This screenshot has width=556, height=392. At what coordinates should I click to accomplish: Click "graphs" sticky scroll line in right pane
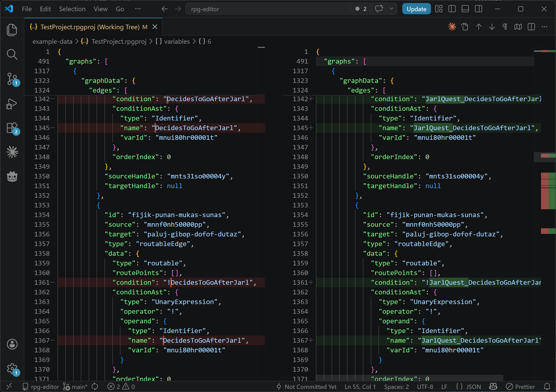[425, 61]
